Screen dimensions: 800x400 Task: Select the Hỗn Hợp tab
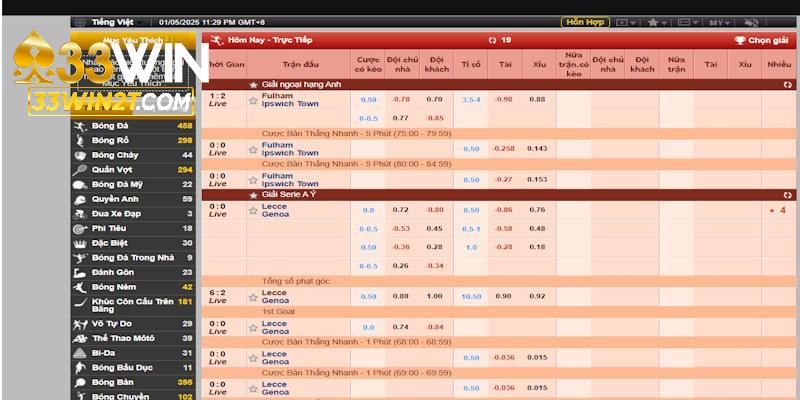(x=585, y=22)
